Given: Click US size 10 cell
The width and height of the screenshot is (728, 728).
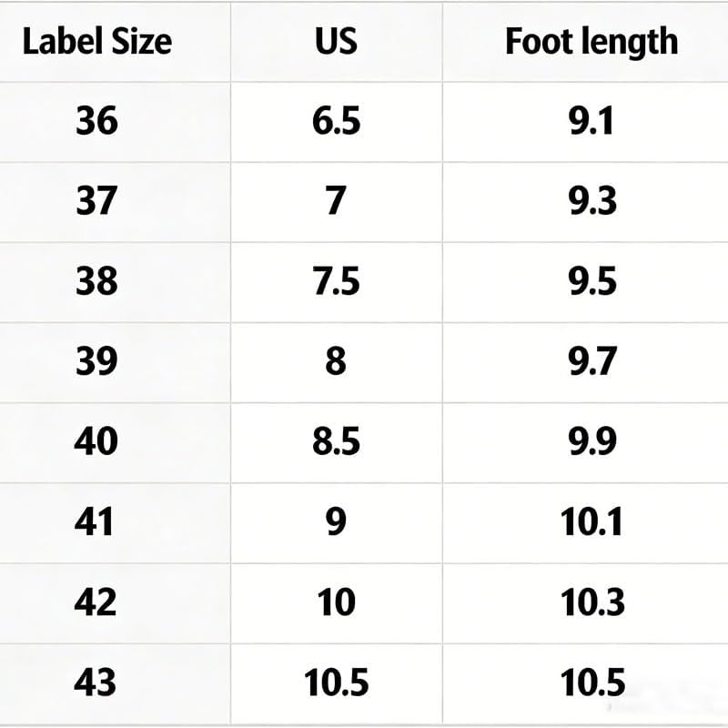Looking at the screenshot, I should tap(336, 602).
